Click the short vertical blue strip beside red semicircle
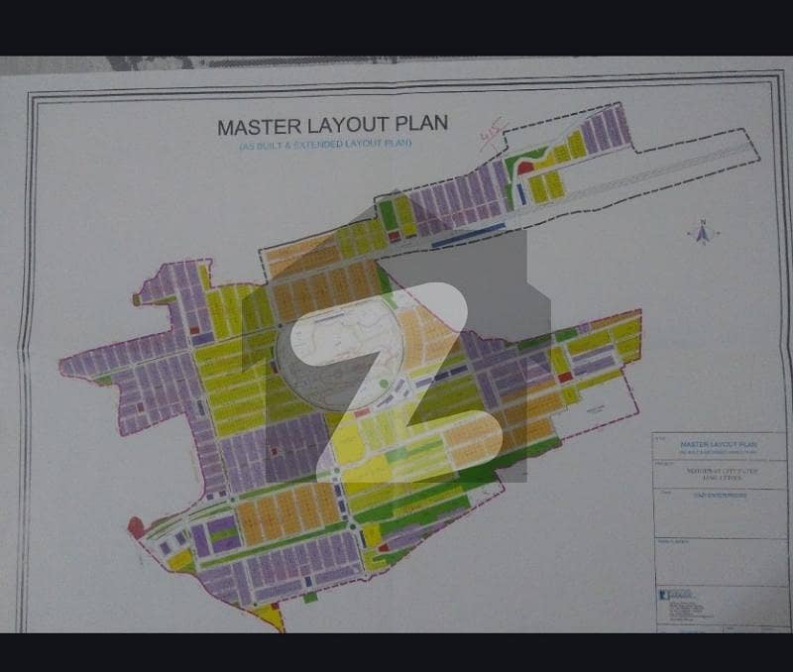Viewport: 793px width, 672px height. click(x=521, y=191)
